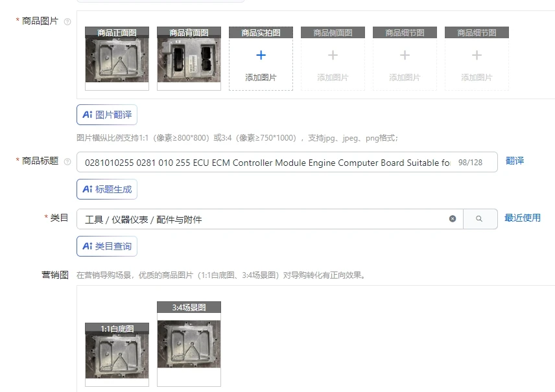Add image to the first 商品细节图 slot
The image size is (555, 392).
[405, 59]
